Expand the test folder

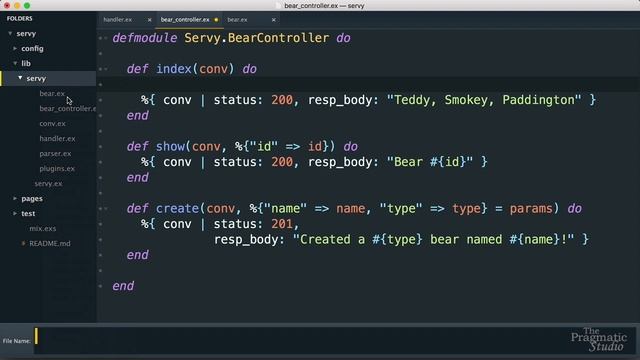pos(15,213)
